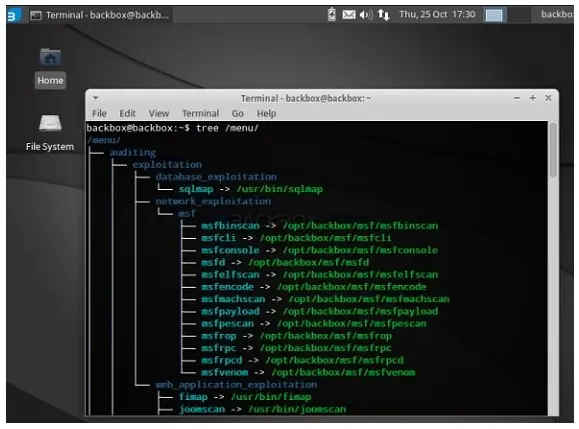The width and height of the screenshot is (579, 429).
Task: Click the volume speaker tray icon
Action: click(366, 15)
